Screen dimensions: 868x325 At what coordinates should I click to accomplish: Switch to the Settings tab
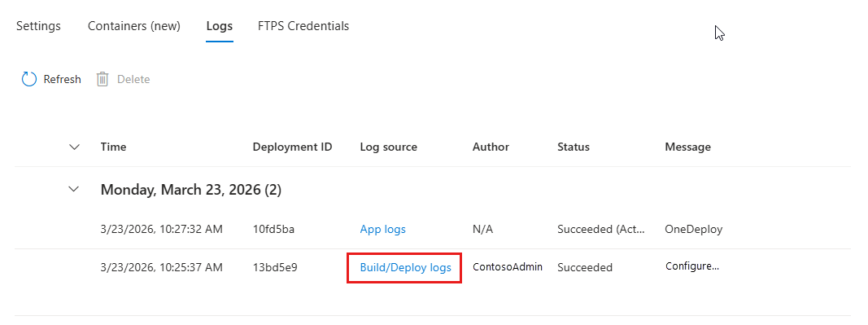(38, 26)
